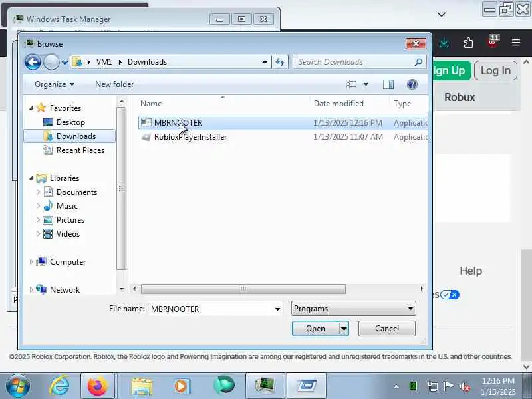Screen dimensions: 532x399
Task: Open Windows Explorer folder taskbar icon
Action: [142, 386]
